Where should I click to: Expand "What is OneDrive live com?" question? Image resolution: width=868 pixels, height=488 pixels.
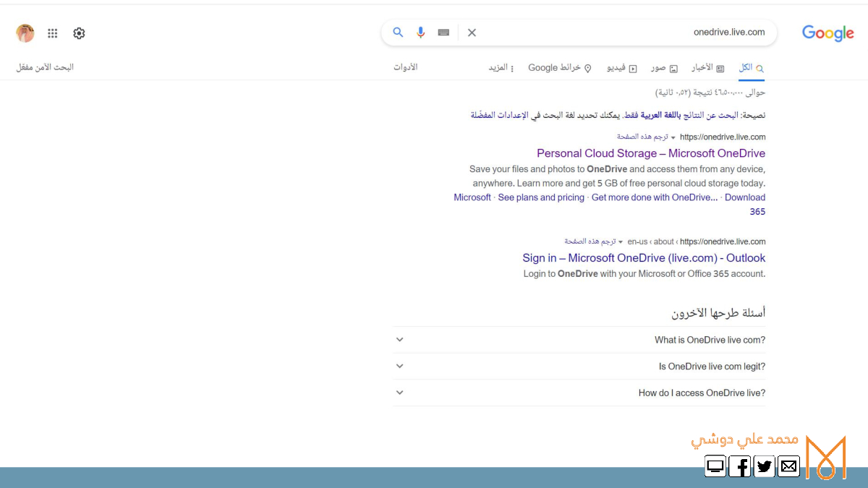coord(399,340)
